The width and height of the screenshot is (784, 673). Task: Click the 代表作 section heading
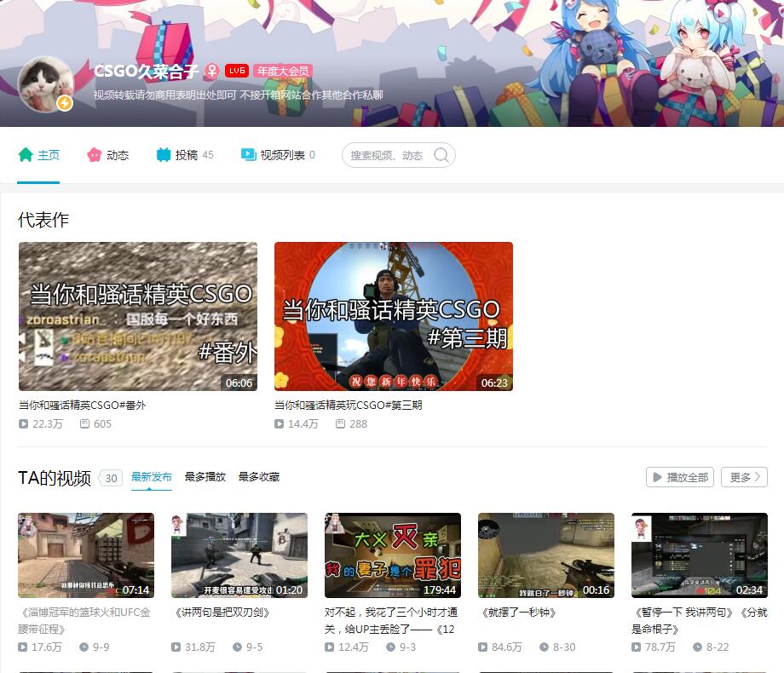(43, 220)
